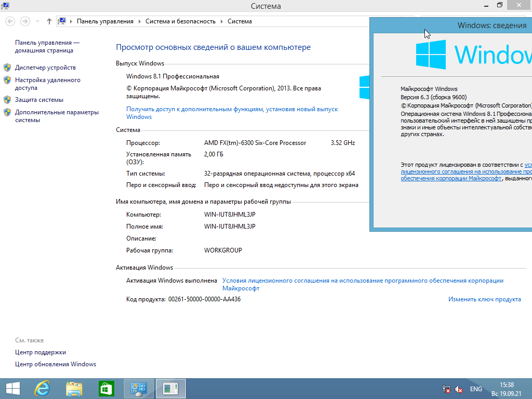Viewport: 532px width, 399px height.
Task: Open the Microsoft license terms link under activation
Action: pyautogui.click(x=363, y=284)
